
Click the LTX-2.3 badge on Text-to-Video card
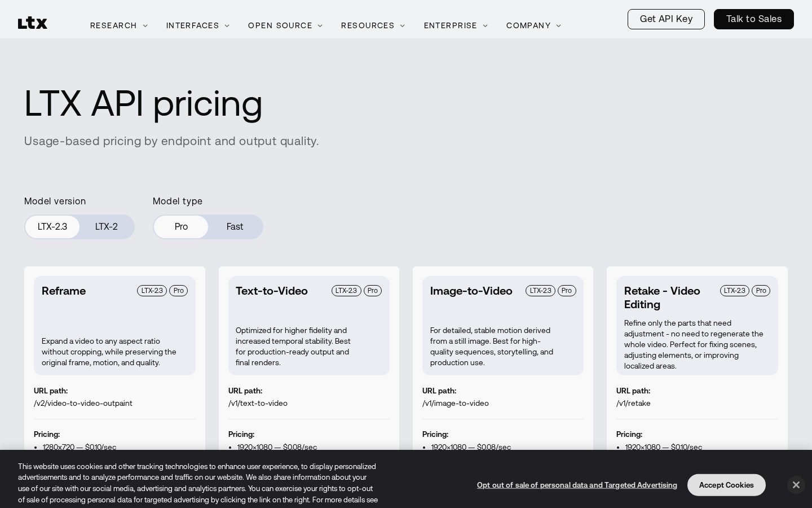coord(346,291)
